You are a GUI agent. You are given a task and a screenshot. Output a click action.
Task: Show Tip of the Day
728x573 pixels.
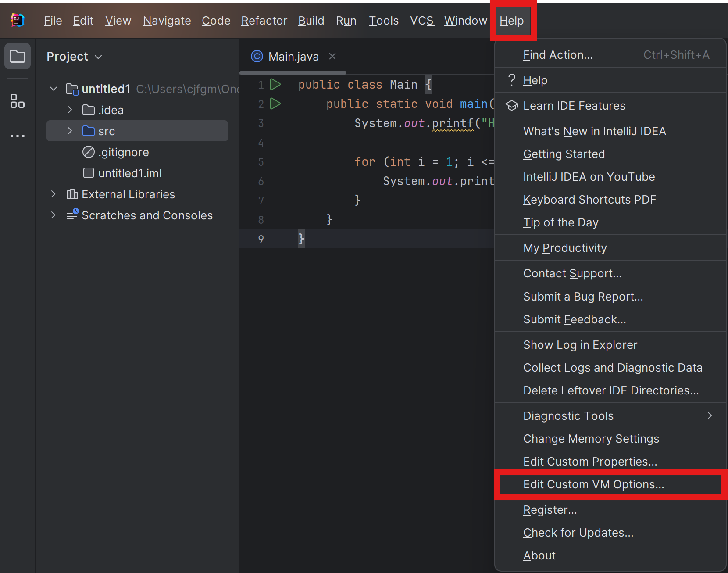coord(610,222)
